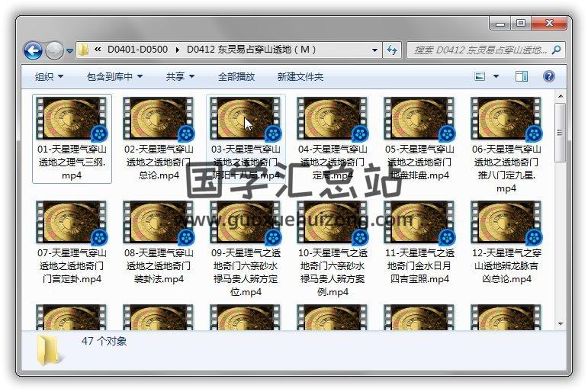Open the view options dropdown arrow
Image resolution: width=588 pixels, height=392 pixels.
(496, 76)
